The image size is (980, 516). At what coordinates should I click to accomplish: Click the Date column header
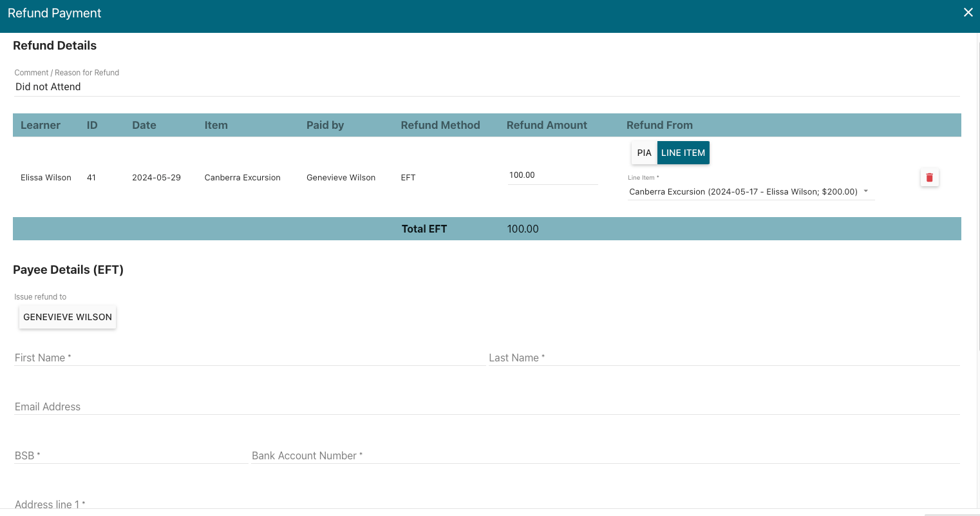tap(144, 125)
